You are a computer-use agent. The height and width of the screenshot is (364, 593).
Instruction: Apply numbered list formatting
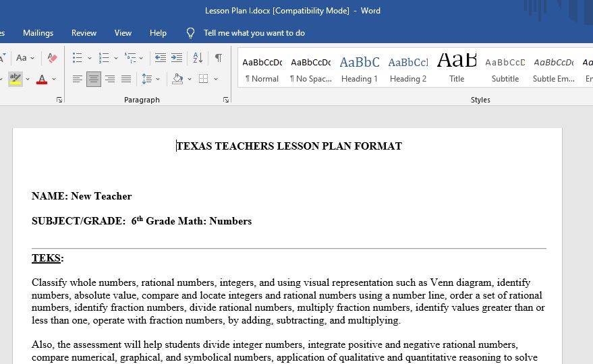pyautogui.click(x=104, y=58)
